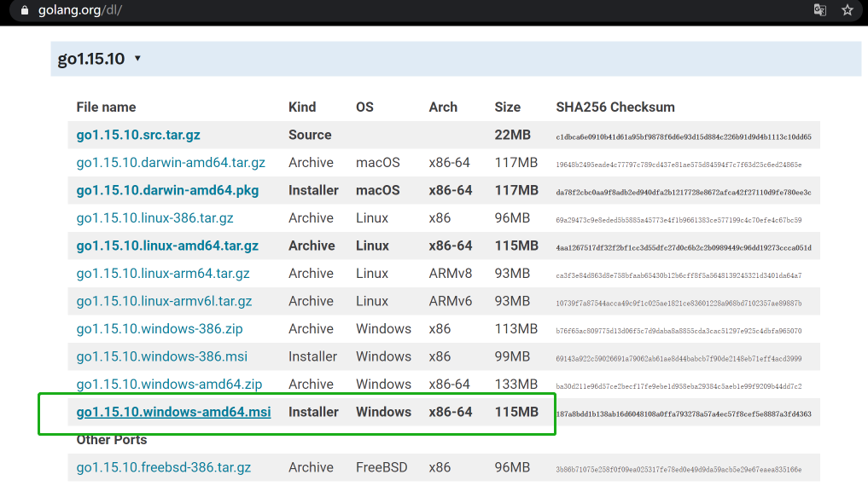This screenshot has height=486, width=868.
Task: Click the ARMv6 arch cell
Action: pyautogui.click(x=450, y=301)
